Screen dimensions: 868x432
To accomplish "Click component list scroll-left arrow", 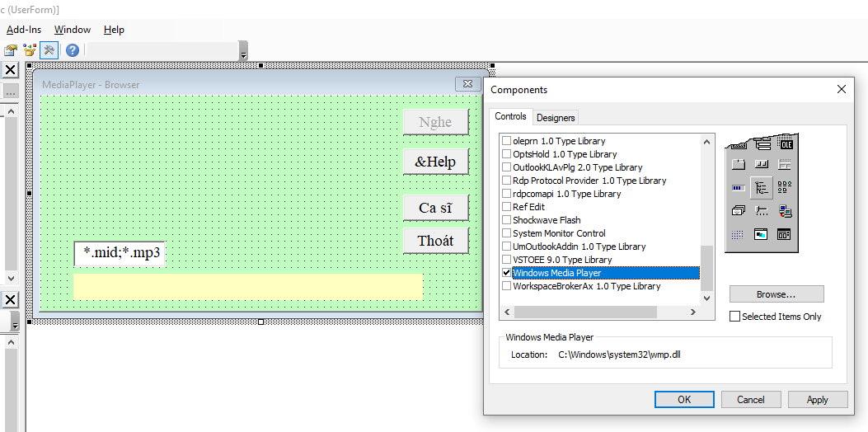I will tap(507, 312).
